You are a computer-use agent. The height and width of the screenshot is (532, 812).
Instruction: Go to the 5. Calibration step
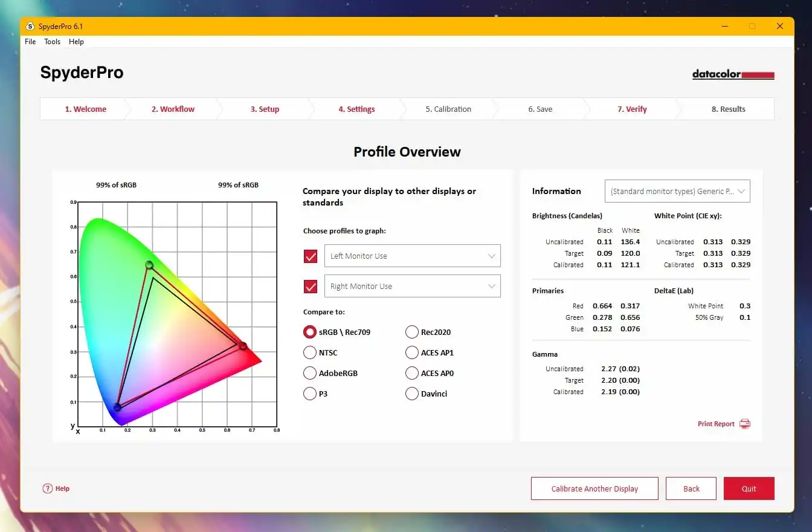tap(448, 109)
